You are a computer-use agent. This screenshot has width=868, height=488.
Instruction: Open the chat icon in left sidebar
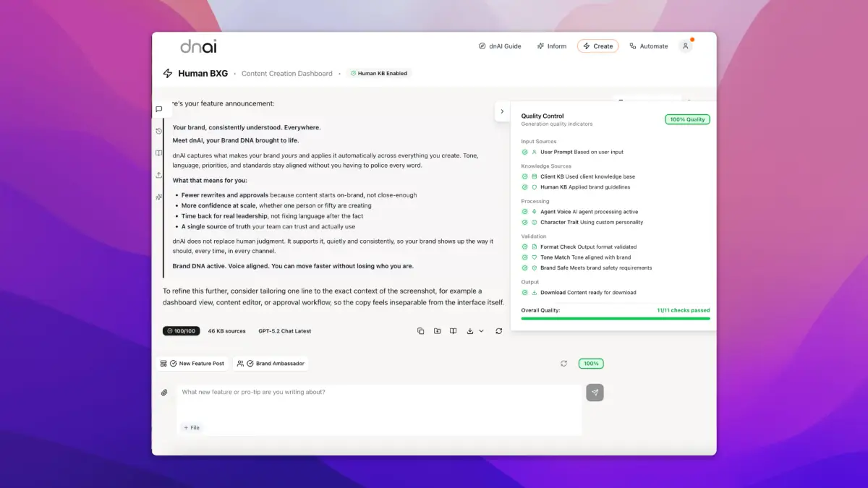click(159, 109)
